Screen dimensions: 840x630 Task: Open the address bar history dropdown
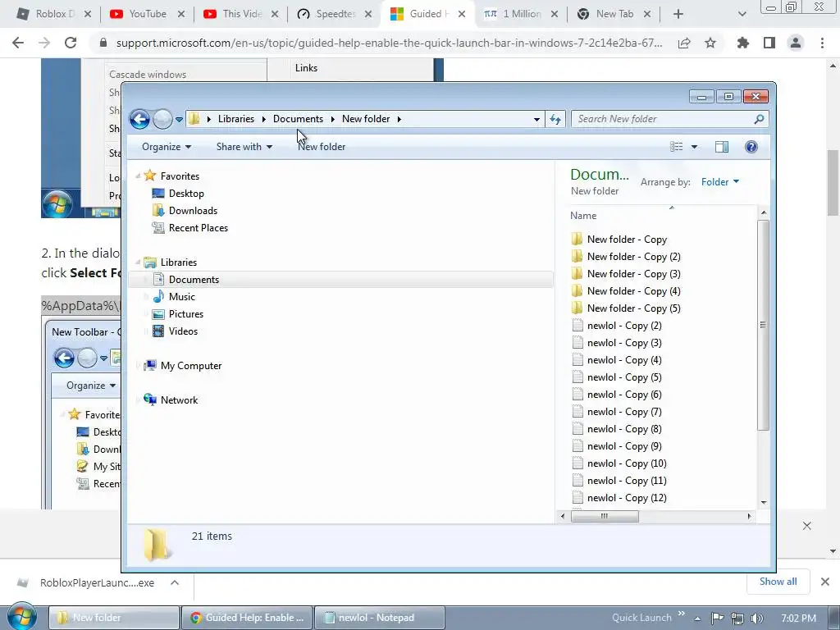coord(536,120)
